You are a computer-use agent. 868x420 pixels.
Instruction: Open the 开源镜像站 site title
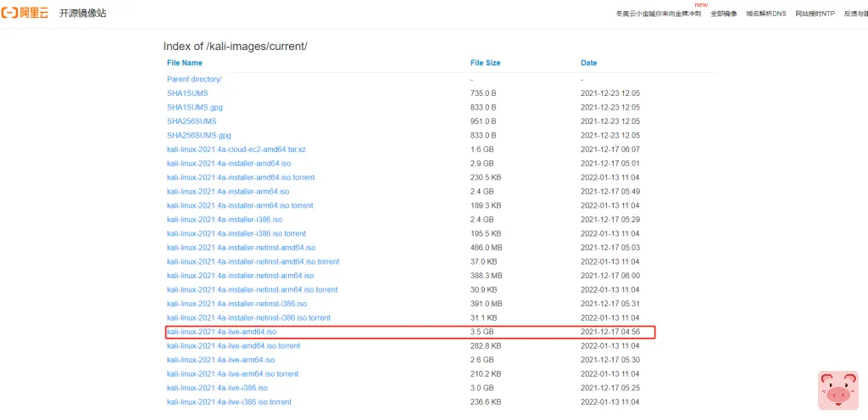click(83, 14)
